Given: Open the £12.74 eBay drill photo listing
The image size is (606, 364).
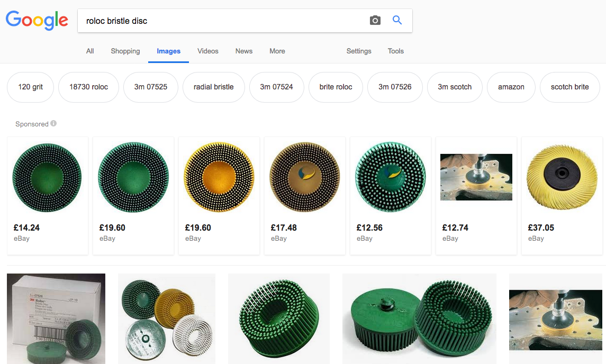Looking at the screenshot, I should pyautogui.click(x=476, y=196).
